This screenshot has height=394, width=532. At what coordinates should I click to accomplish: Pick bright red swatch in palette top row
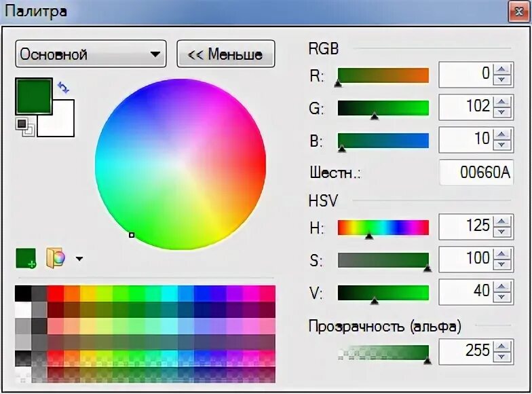click(x=56, y=293)
